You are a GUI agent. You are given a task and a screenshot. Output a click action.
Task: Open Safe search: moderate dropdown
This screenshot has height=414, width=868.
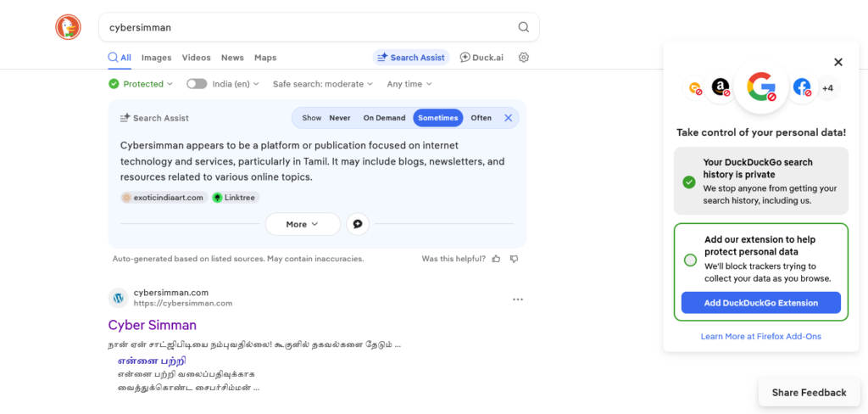[323, 84]
